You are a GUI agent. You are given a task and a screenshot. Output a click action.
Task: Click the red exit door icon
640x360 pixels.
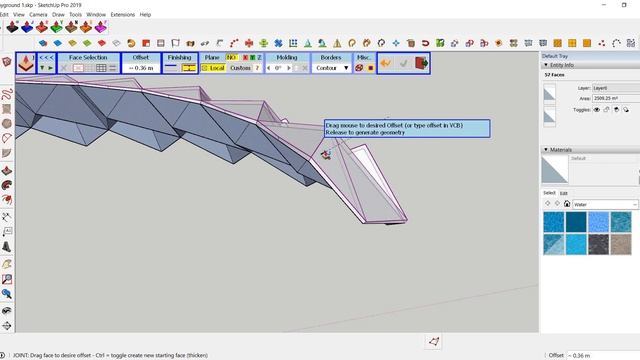(421, 63)
